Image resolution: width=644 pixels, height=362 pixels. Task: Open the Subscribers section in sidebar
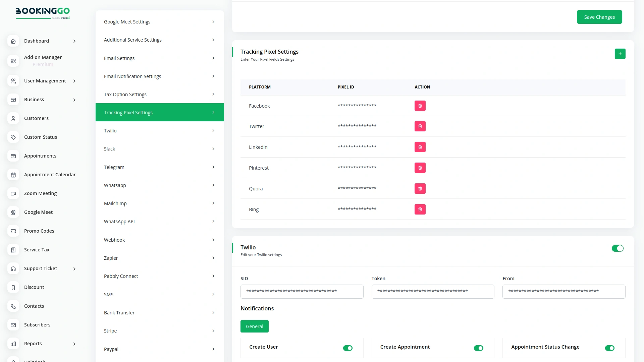pyautogui.click(x=37, y=324)
